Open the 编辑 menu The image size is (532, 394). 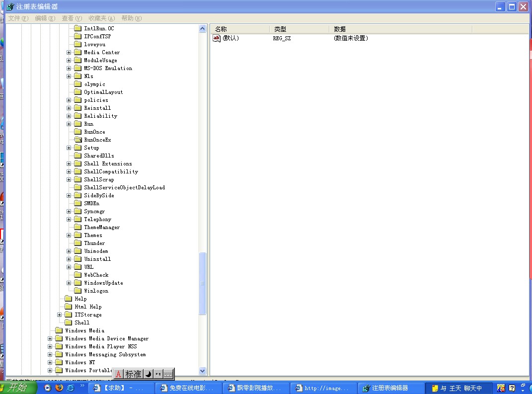(45, 18)
